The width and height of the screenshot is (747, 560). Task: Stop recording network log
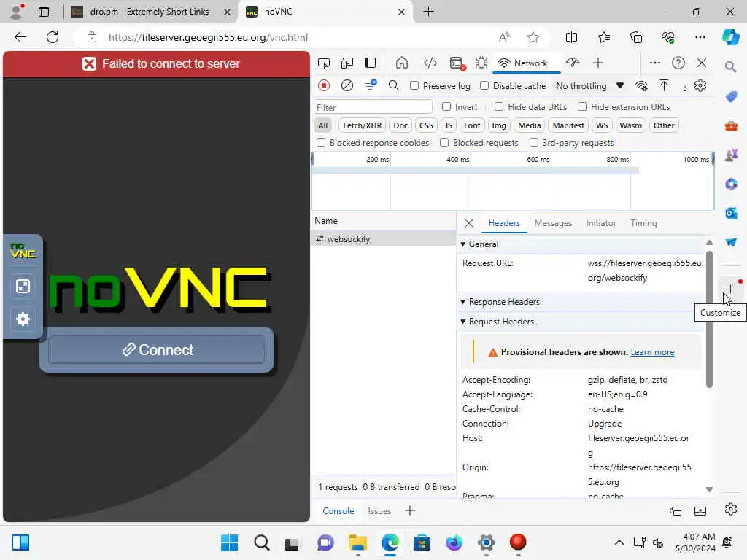(324, 86)
